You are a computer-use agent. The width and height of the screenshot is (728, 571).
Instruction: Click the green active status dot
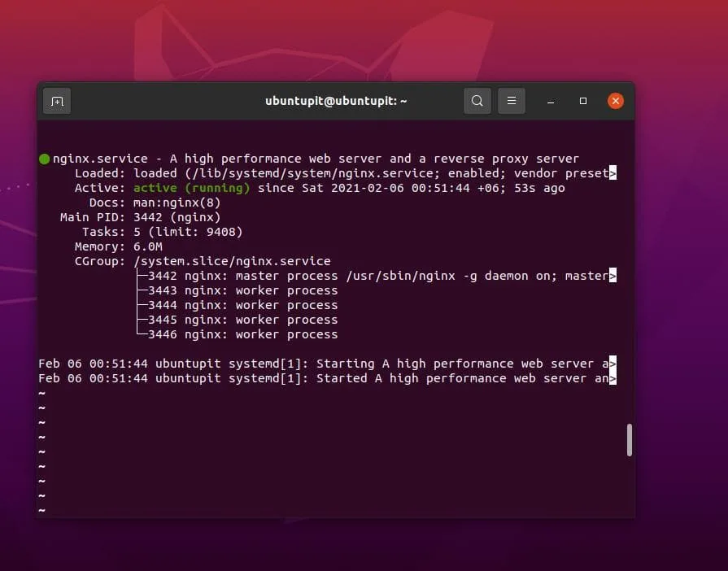pyautogui.click(x=44, y=159)
